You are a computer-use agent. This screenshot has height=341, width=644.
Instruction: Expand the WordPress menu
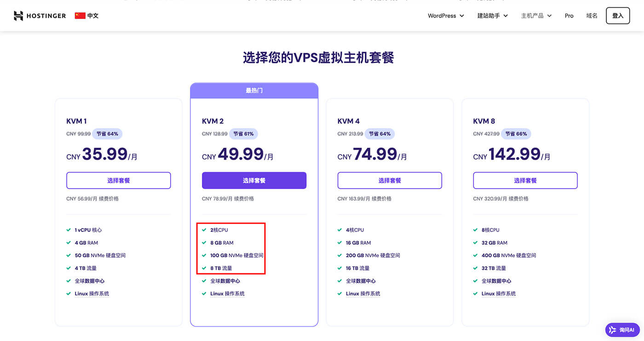coord(446,16)
